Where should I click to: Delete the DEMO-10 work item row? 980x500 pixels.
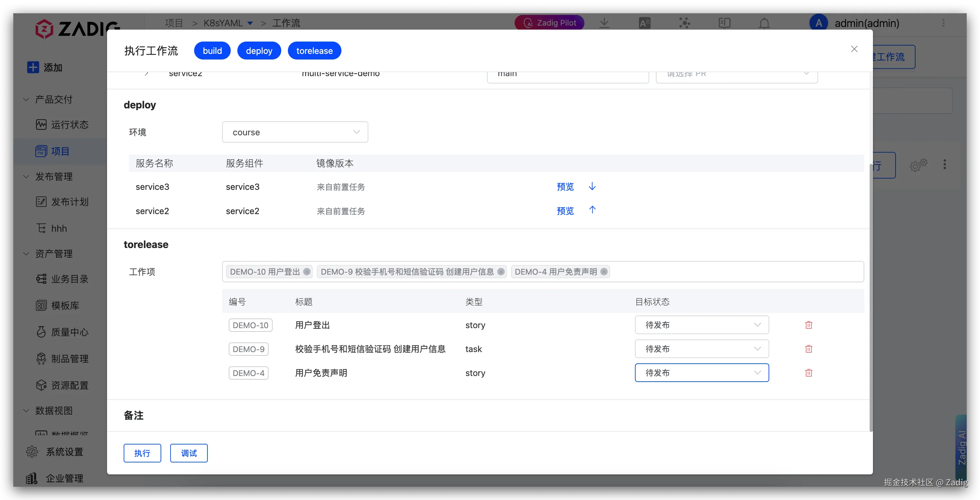pos(808,325)
